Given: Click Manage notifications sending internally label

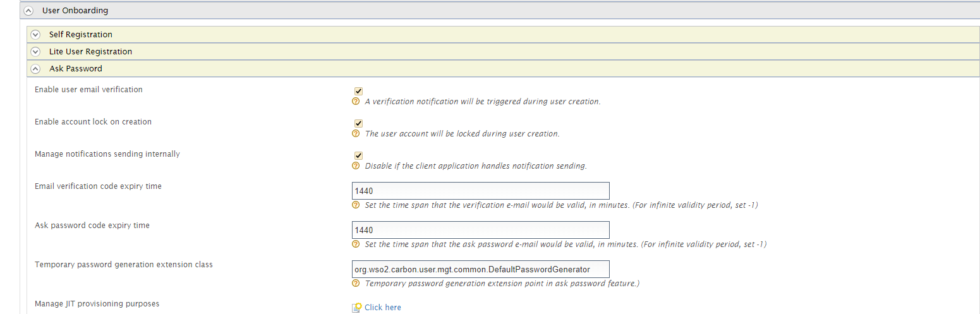Looking at the screenshot, I should click(x=107, y=154).
